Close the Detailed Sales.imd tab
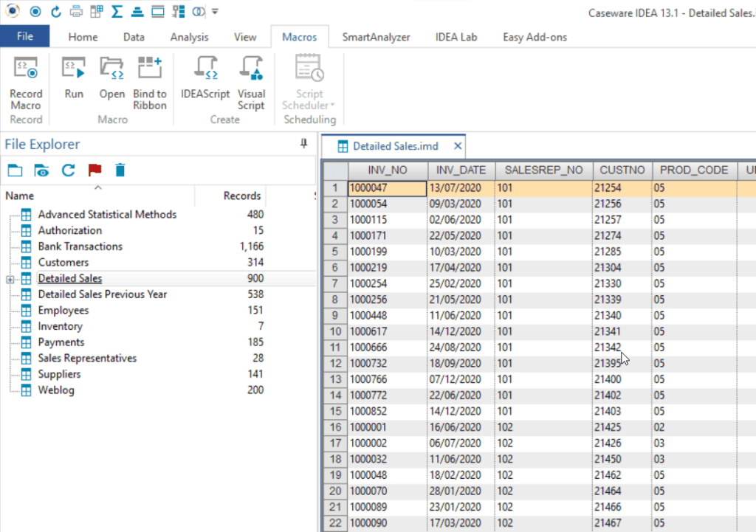Image resolution: width=756 pixels, height=532 pixels. coord(458,146)
